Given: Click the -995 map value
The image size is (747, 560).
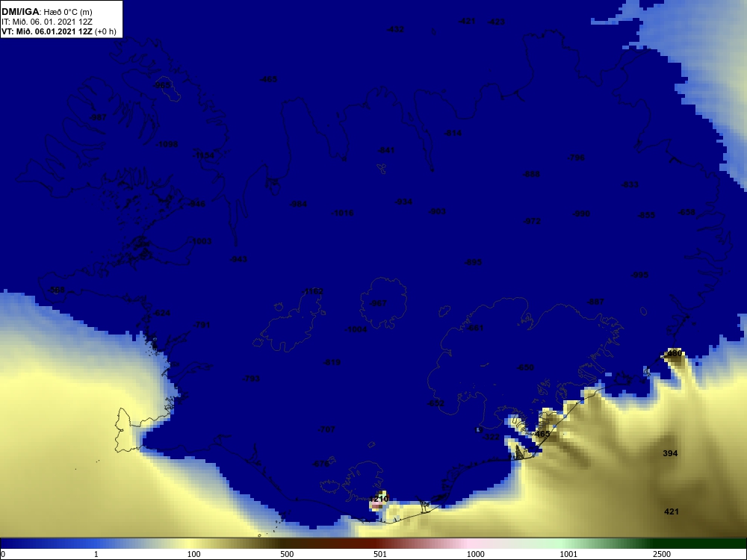Looking at the screenshot, I should click(639, 276).
